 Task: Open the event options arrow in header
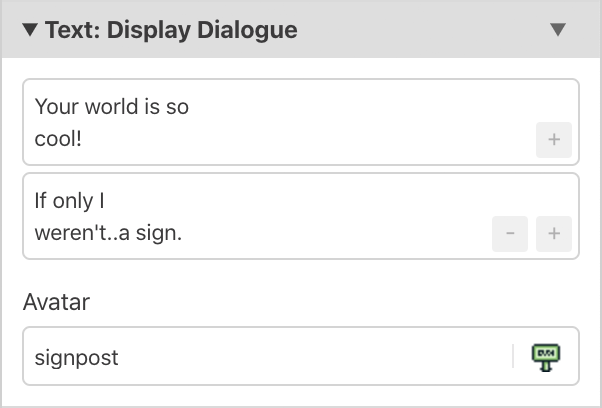point(558,30)
